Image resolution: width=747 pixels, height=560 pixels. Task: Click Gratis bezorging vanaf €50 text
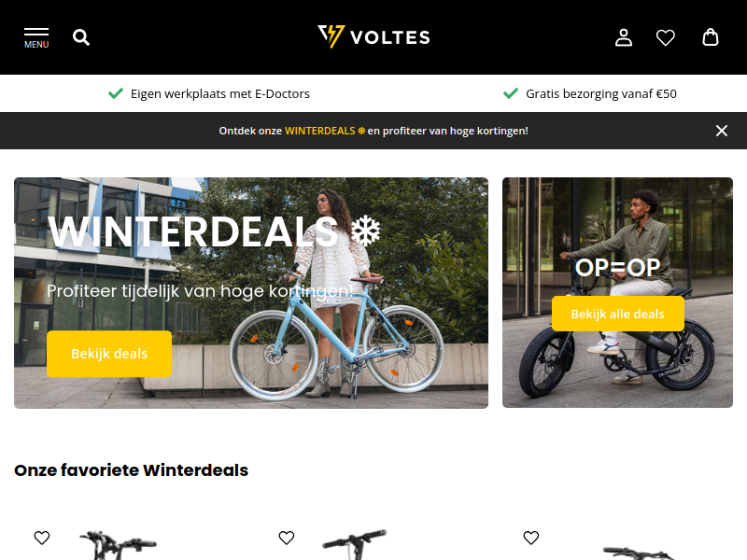tap(601, 94)
